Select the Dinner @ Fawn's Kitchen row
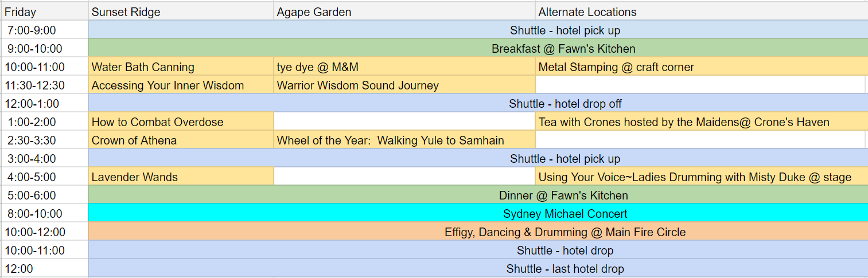The width and height of the screenshot is (868, 278). click(478, 195)
